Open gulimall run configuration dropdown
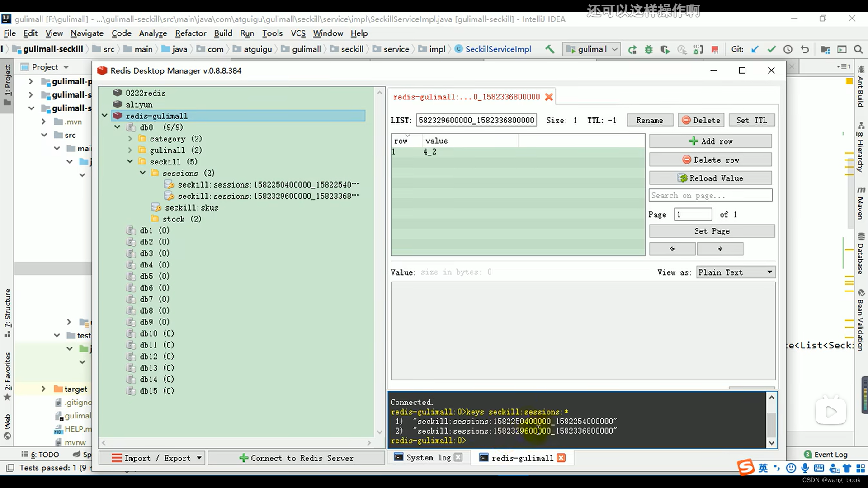 click(591, 49)
